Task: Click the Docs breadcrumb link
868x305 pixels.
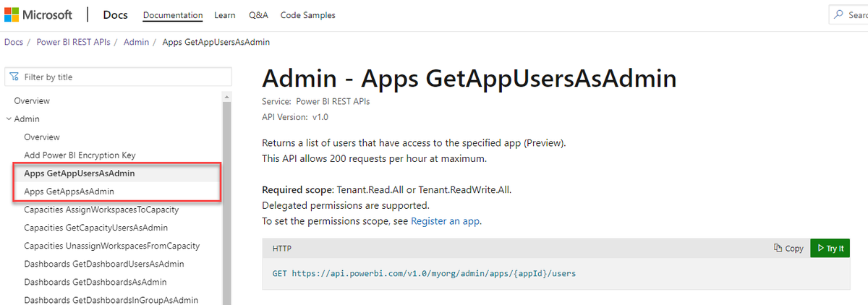Action: (x=14, y=42)
